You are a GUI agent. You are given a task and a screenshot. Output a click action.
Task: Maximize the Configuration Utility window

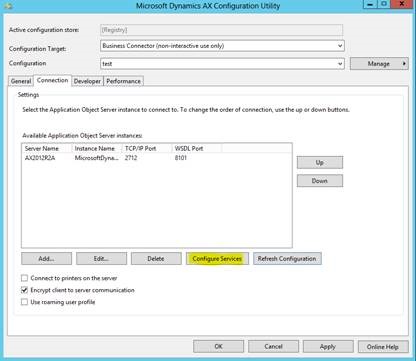click(x=384, y=4)
